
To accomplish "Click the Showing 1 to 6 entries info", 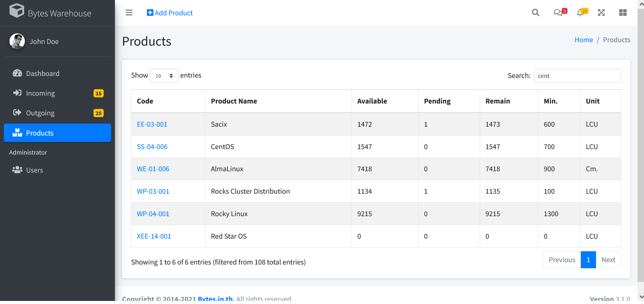I will coord(218,262).
